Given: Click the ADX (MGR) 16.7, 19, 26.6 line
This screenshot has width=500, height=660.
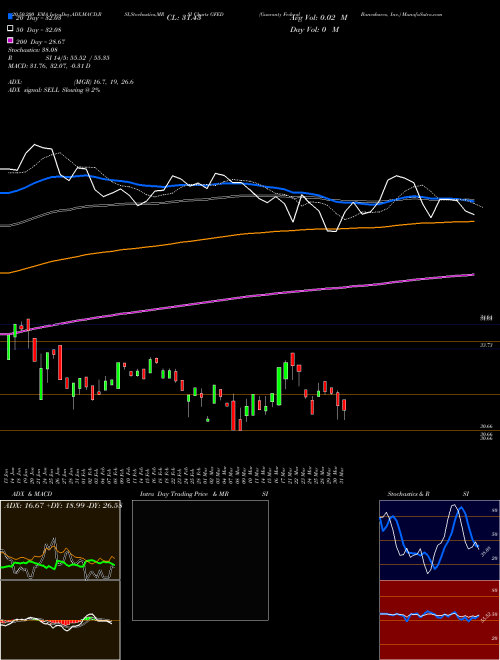Looking at the screenshot, I should pyautogui.click(x=71, y=82).
